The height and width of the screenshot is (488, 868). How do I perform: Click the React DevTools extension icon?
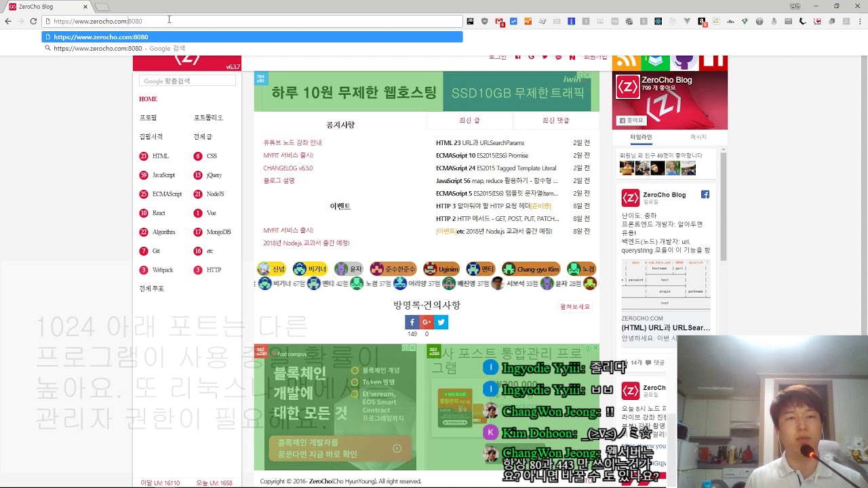[x=658, y=21]
